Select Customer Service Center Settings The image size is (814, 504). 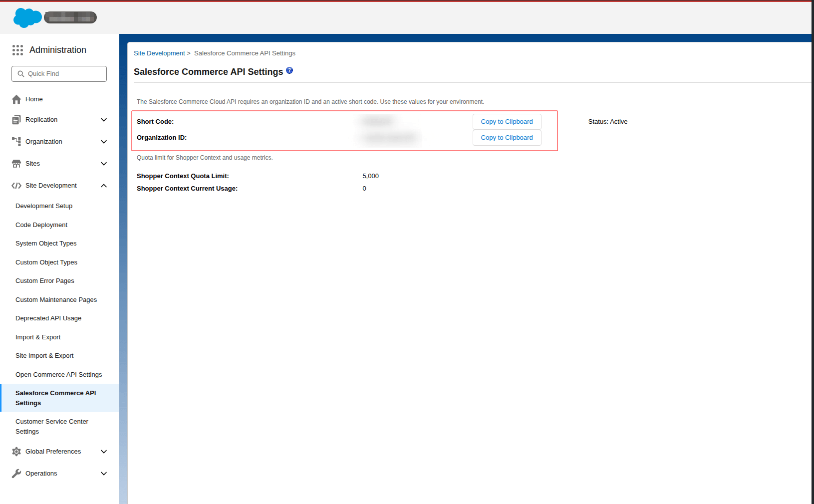point(51,426)
